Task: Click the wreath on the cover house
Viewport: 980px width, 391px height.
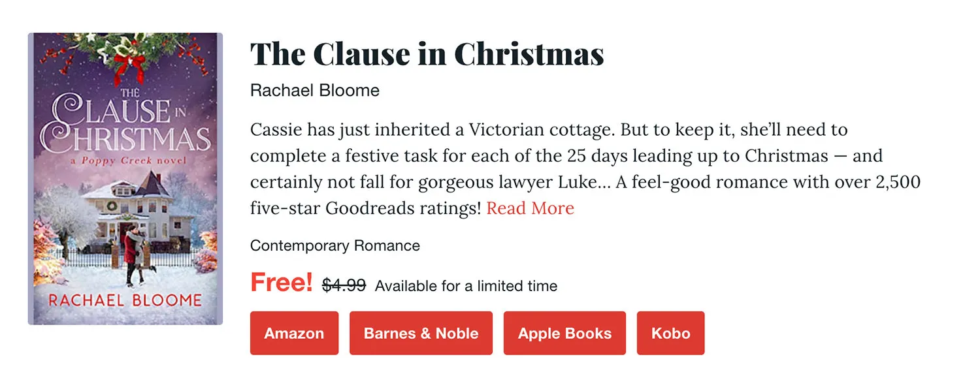Action: 110,206
